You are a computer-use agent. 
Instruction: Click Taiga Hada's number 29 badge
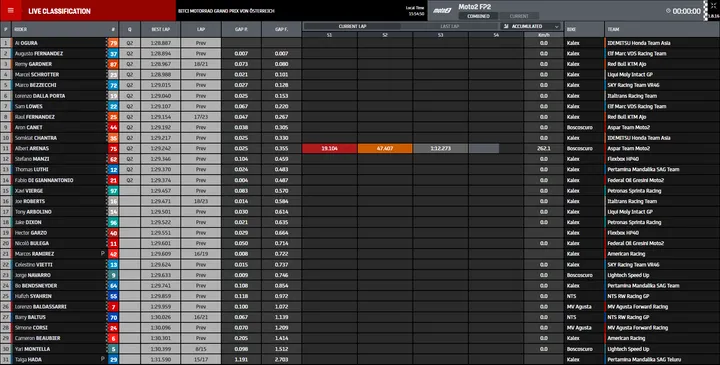[x=113, y=359]
